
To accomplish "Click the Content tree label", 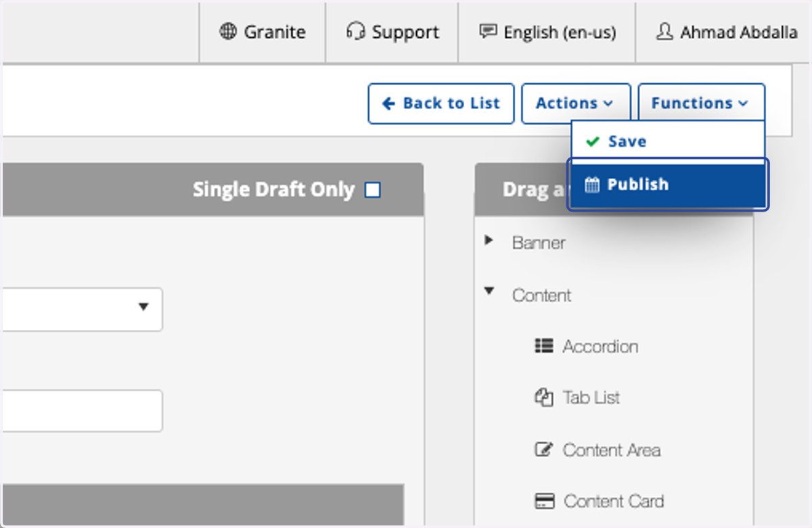I will [x=541, y=295].
